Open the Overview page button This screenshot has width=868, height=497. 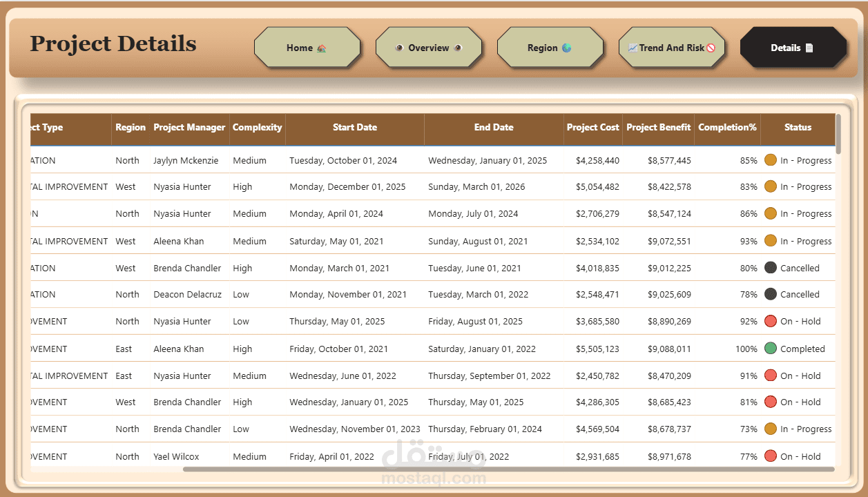click(x=429, y=48)
